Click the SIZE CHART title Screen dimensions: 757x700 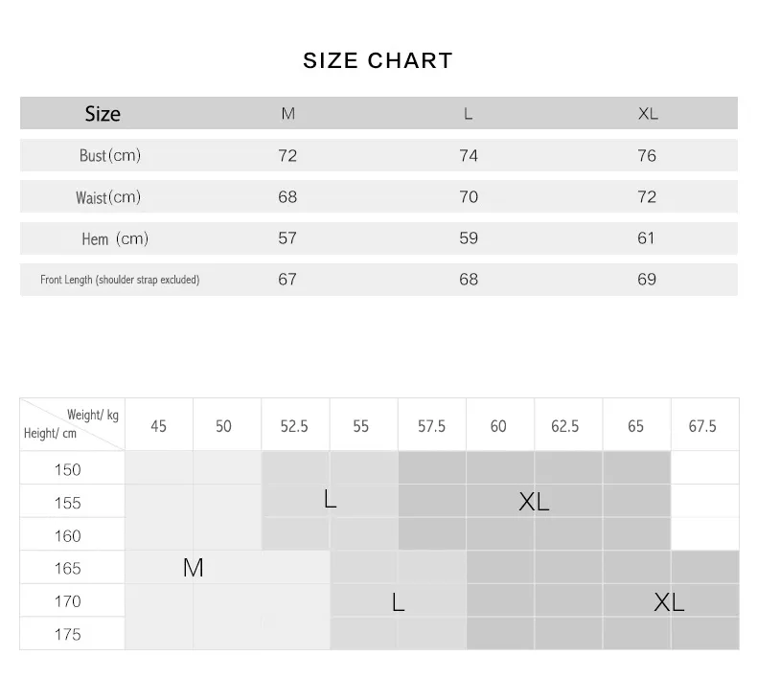pos(378,60)
